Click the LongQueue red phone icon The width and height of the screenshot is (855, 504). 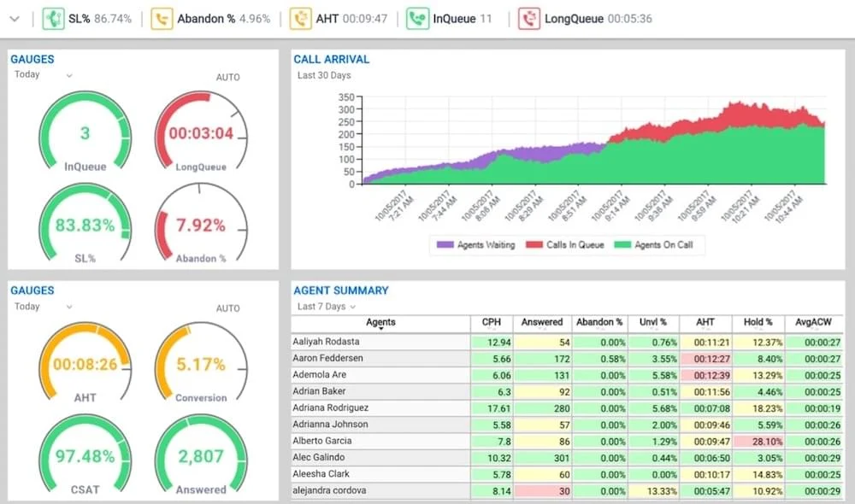coord(529,19)
